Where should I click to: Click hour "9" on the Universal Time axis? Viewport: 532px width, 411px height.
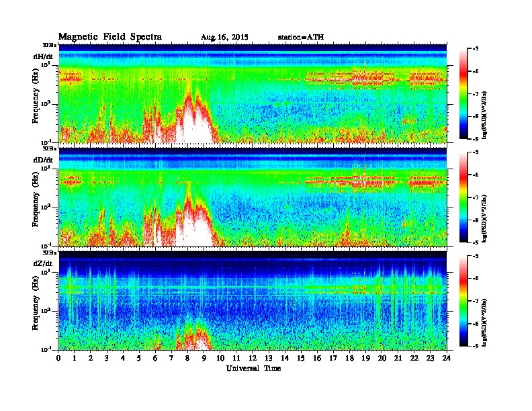204,359
